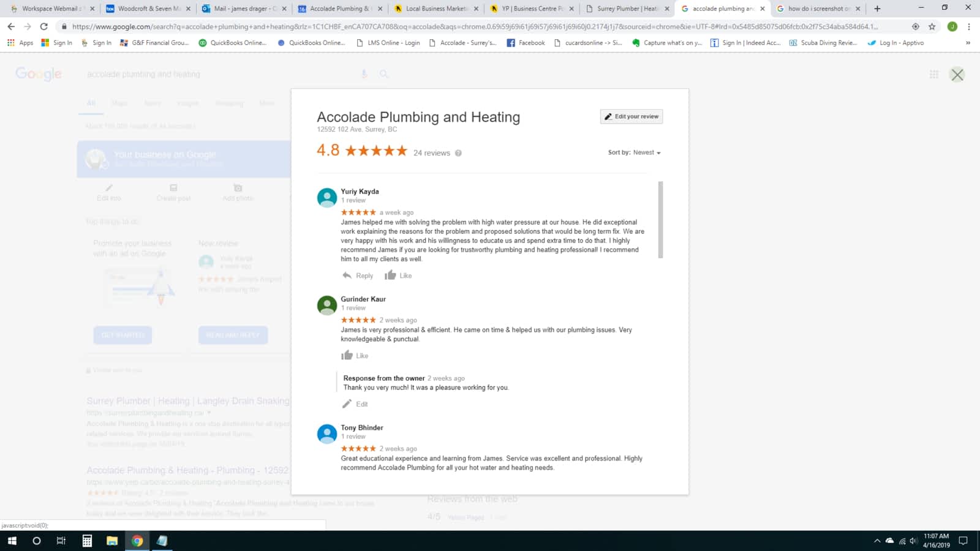This screenshot has width=980, height=551.
Task: Open the first QuickBooks Online bookmark
Action: [x=233, y=43]
